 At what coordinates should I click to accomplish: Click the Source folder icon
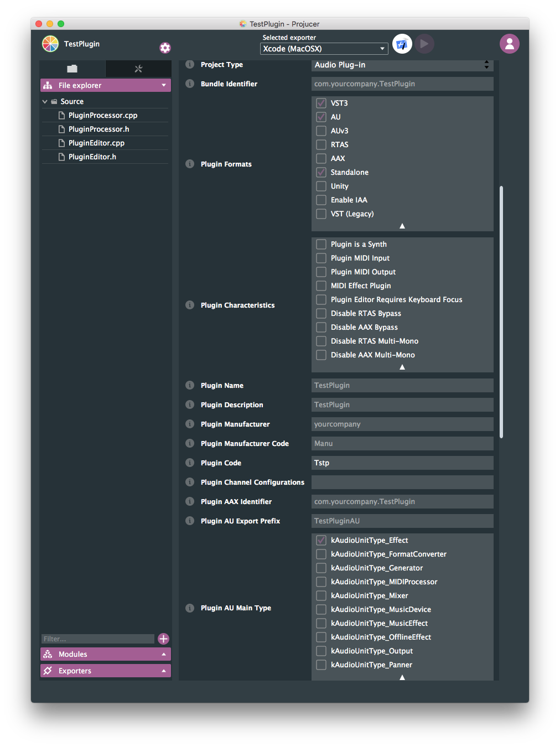tap(54, 102)
